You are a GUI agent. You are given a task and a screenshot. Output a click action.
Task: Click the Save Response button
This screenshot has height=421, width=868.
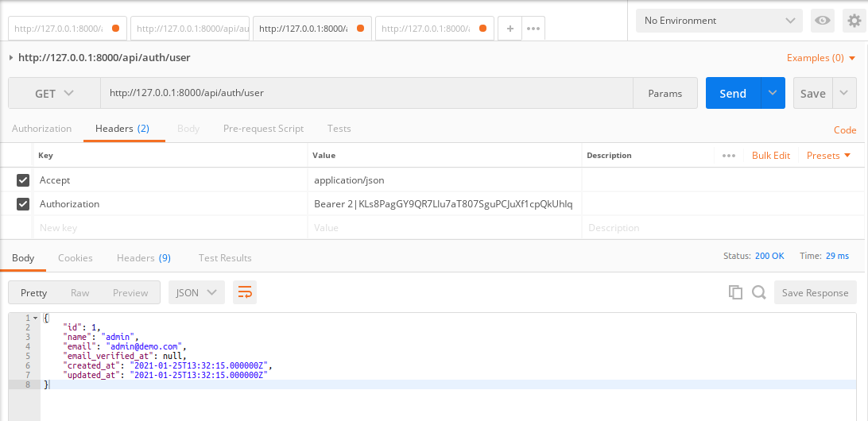pos(815,292)
